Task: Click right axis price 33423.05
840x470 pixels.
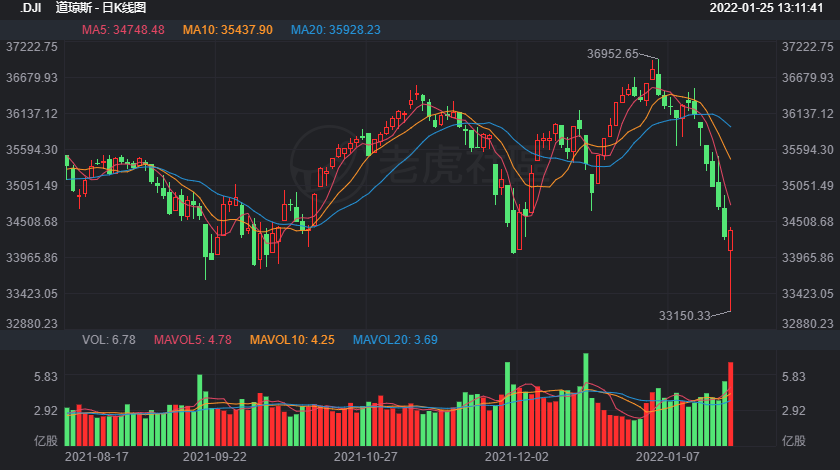Action: tap(808, 294)
